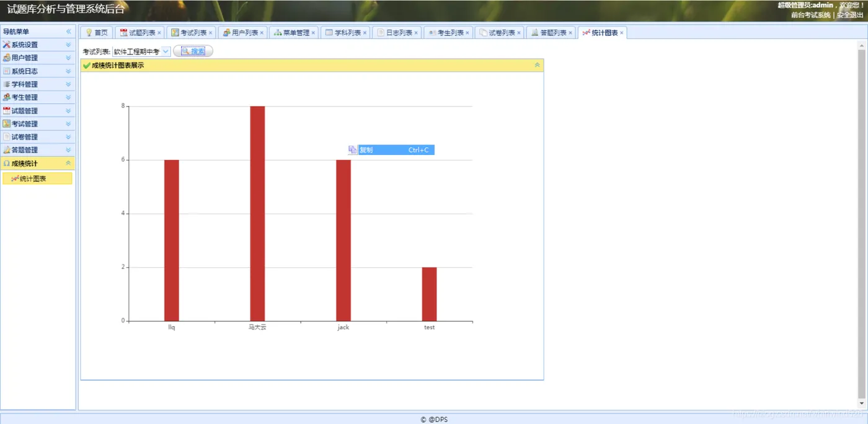The width and height of the screenshot is (868, 424).
Task: Collapse the 成绩统计图表展示 chart panel
Action: pos(537,65)
